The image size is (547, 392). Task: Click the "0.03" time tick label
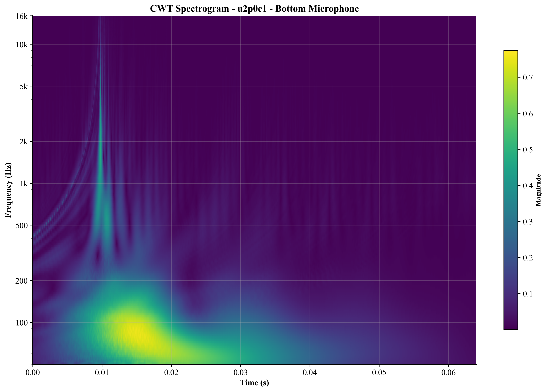coord(241,372)
